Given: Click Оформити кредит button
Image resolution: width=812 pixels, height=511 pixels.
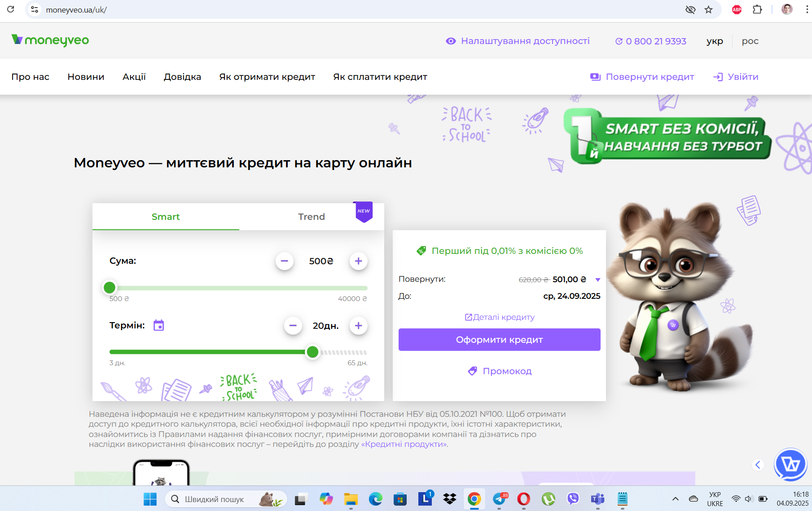Looking at the screenshot, I should point(500,340).
